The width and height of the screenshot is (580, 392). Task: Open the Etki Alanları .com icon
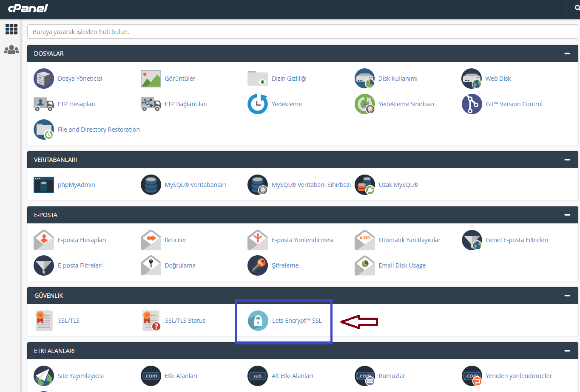[151, 376]
